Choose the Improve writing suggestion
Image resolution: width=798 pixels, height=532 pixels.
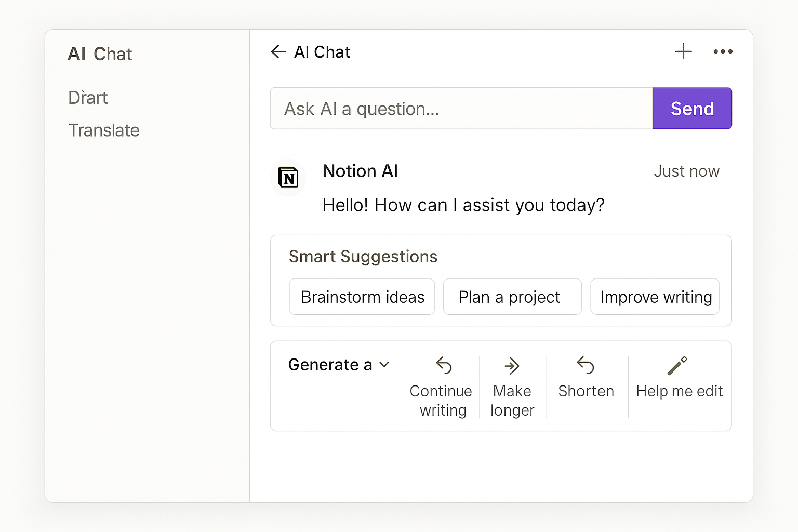point(655,297)
